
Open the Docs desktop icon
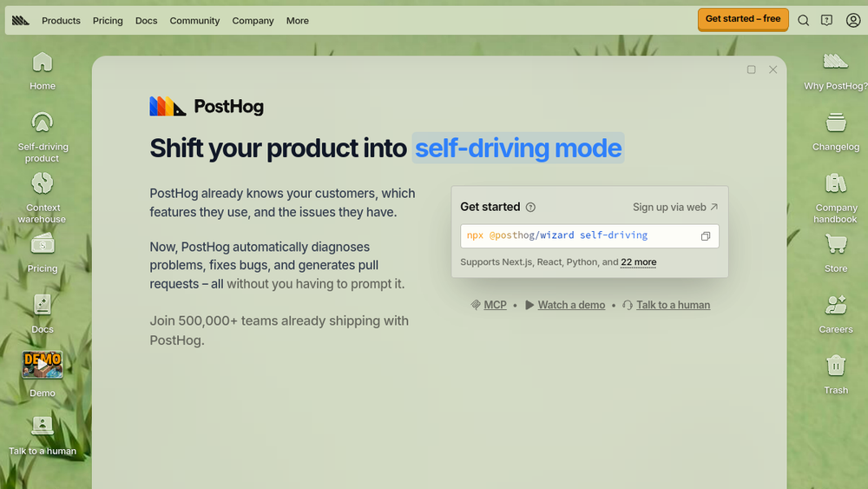click(x=42, y=314)
